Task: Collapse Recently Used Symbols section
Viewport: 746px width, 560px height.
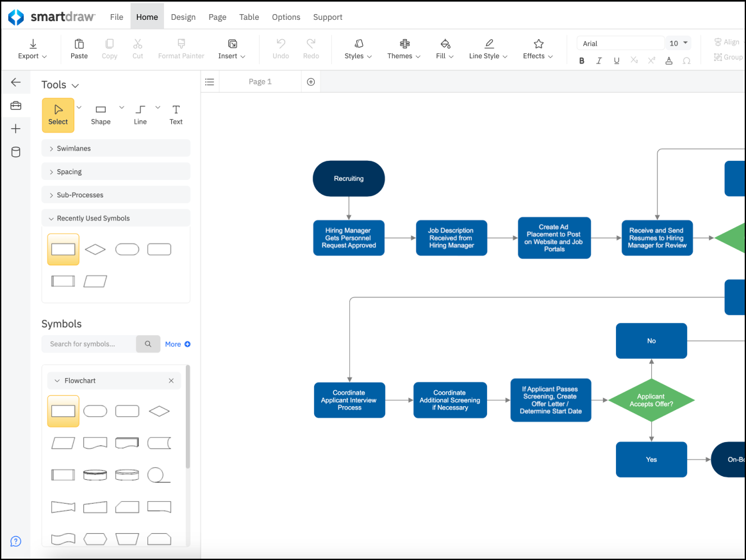Action: [115, 218]
